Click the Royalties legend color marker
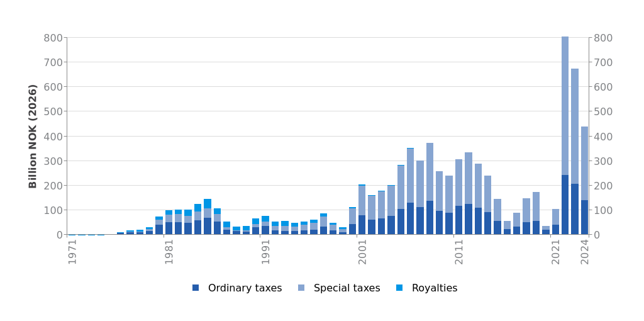The width and height of the screenshot is (644, 321). click(399, 288)
